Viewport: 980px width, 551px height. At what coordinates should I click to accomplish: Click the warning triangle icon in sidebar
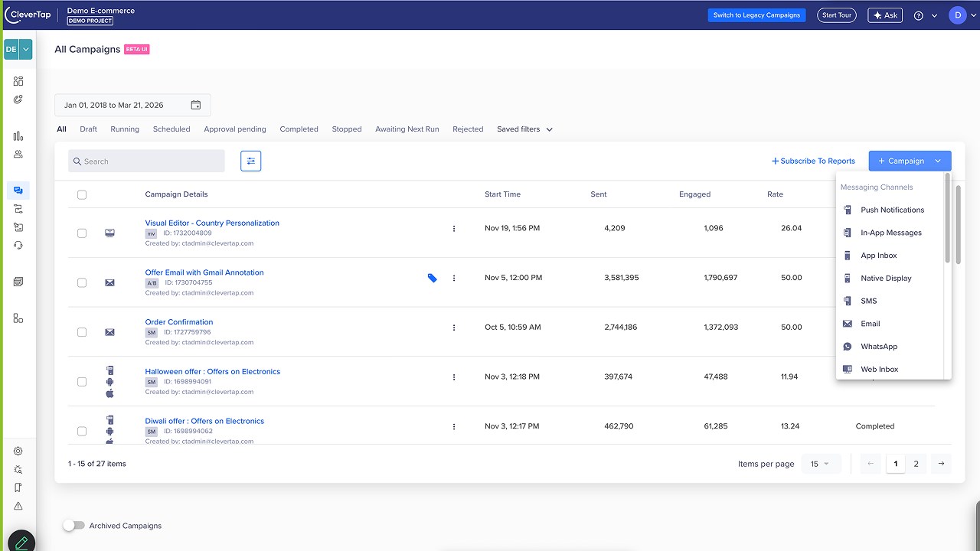click(x=18, y=506)
